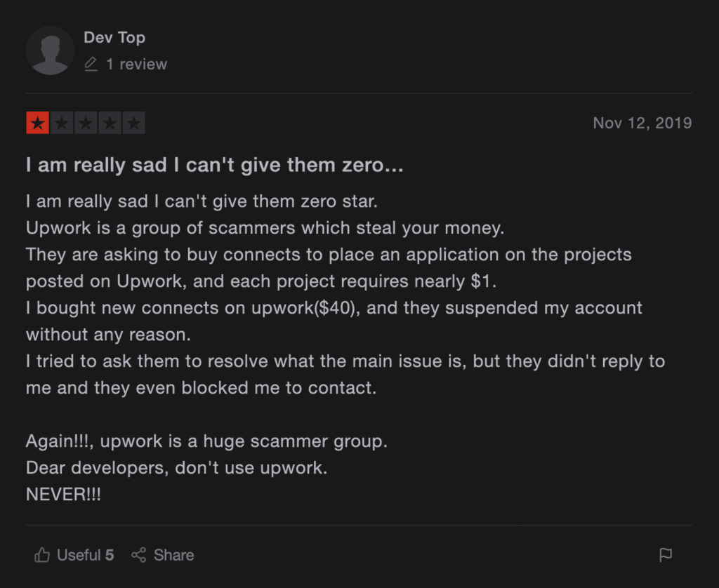
Task: Open the Dev Top reviewer name
Action: point(114,37)
